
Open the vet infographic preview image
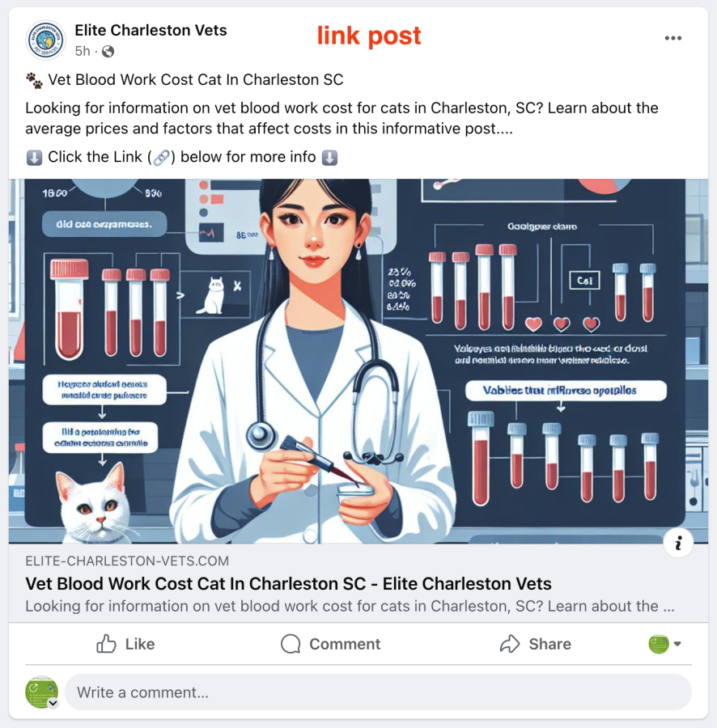coord(358,362)
